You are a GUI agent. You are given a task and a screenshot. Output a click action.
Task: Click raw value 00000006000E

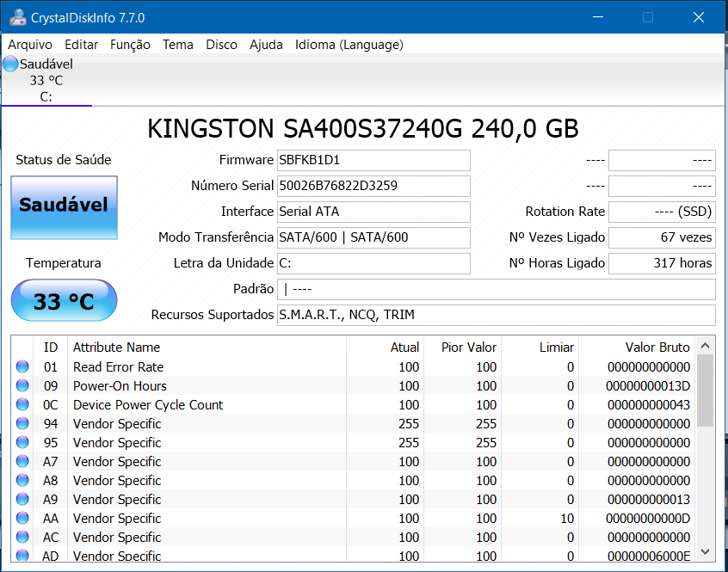[649, 556]
